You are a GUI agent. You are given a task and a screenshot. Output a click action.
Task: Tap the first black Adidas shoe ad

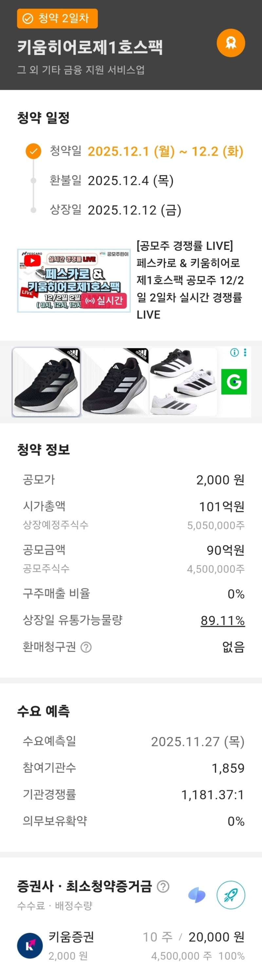[47, 382]
